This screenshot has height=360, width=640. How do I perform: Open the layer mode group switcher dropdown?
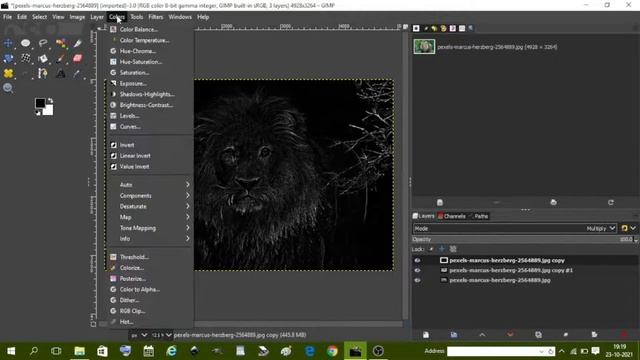[x=629, y=228]
